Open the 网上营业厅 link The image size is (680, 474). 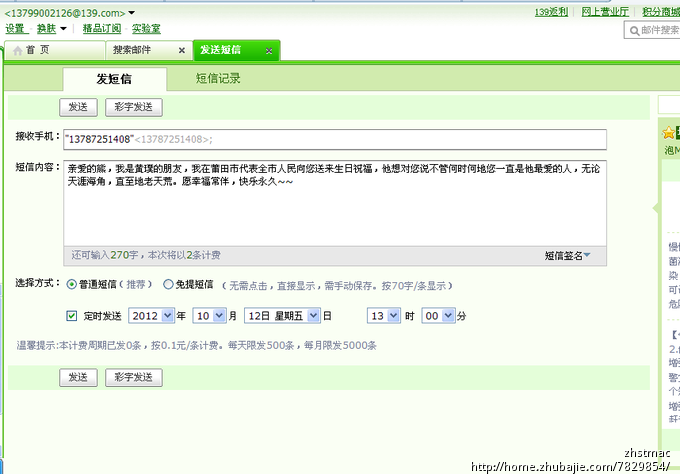605,12
